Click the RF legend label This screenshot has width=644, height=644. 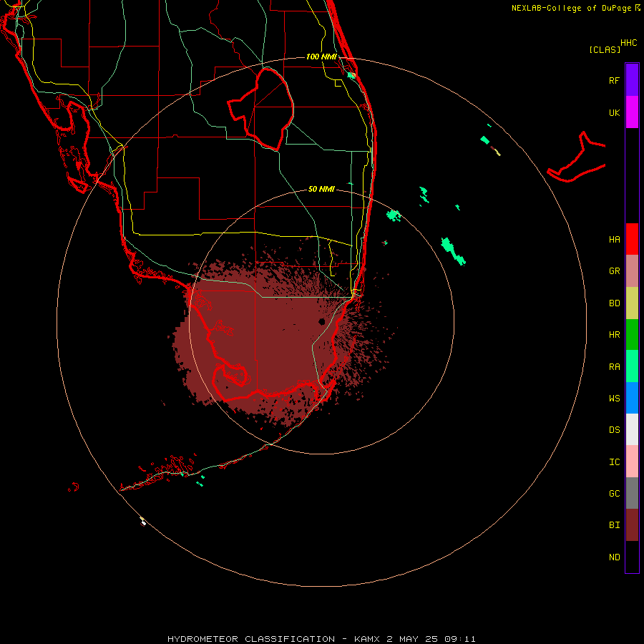614,81
